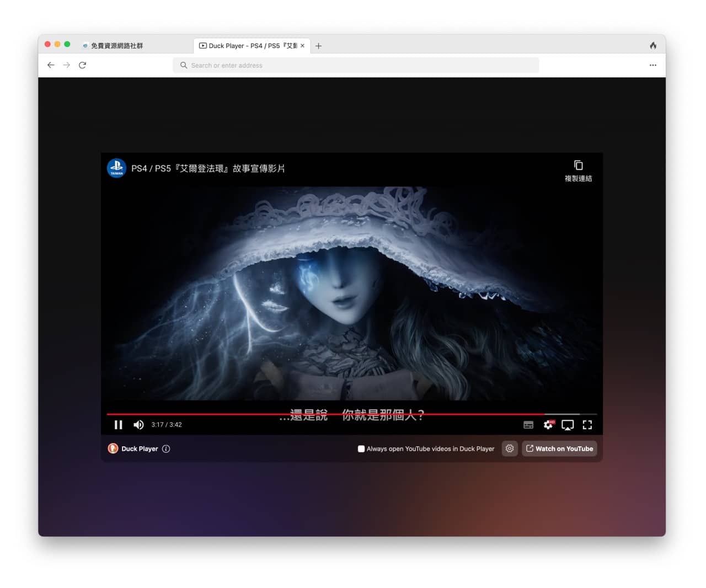This screenshot has height=588, width=706.
Task: Click the 3:17 / 3:42 time display
Action: pyautogui.click(x=167, y=425)
